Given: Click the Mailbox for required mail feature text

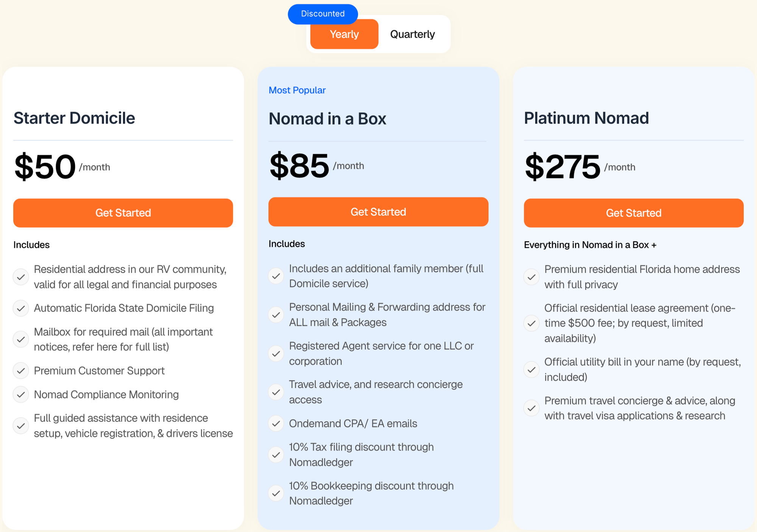Looking at the screenshot, I should (x=123, y=339).
